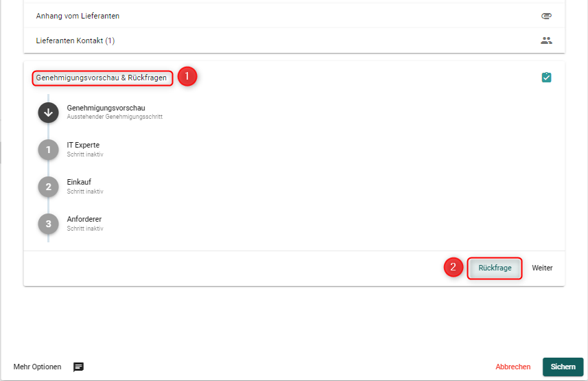Select step 1 circle for IT Experte
Screen dimensions: 588x381
[49, 150]
